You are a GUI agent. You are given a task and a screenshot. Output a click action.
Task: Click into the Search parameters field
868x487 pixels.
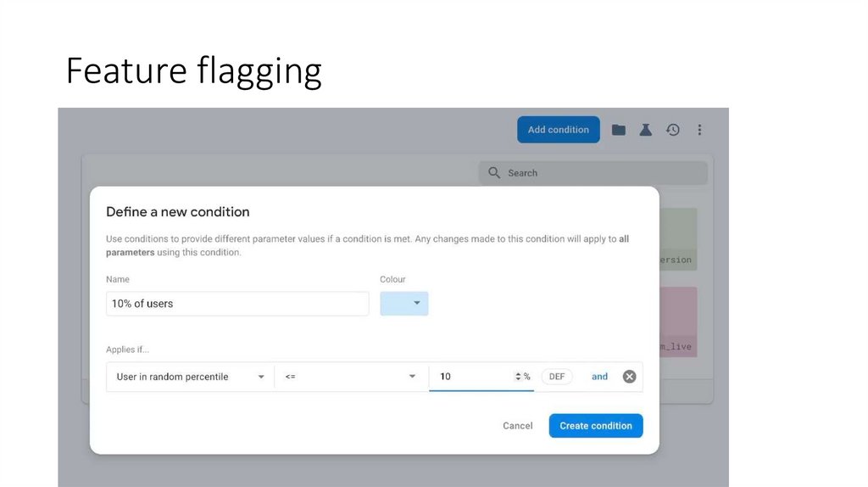[x=602, y=173]
